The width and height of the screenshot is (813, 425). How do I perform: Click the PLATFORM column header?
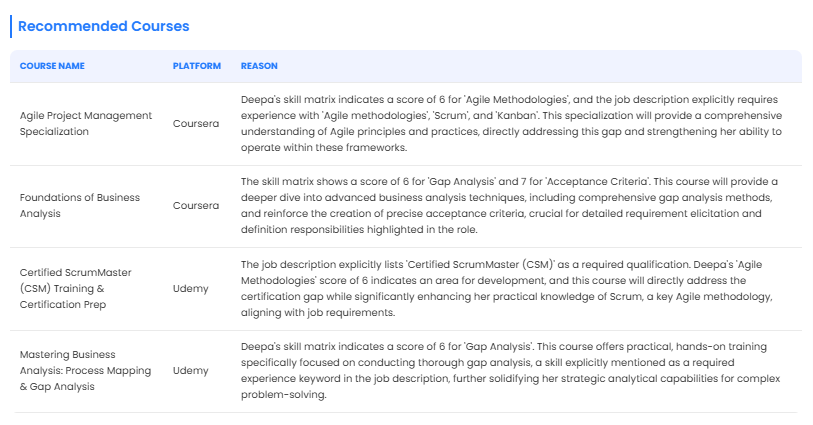197,66
